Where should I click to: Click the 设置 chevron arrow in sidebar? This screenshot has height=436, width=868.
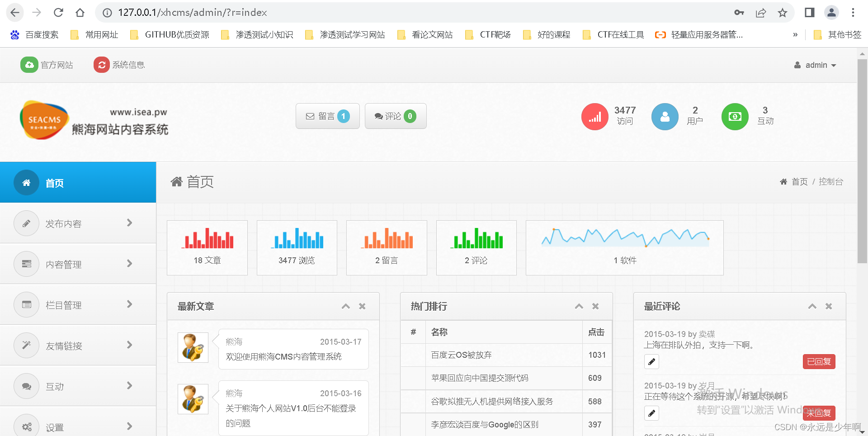pyautogui.click(x=130, y=426)
